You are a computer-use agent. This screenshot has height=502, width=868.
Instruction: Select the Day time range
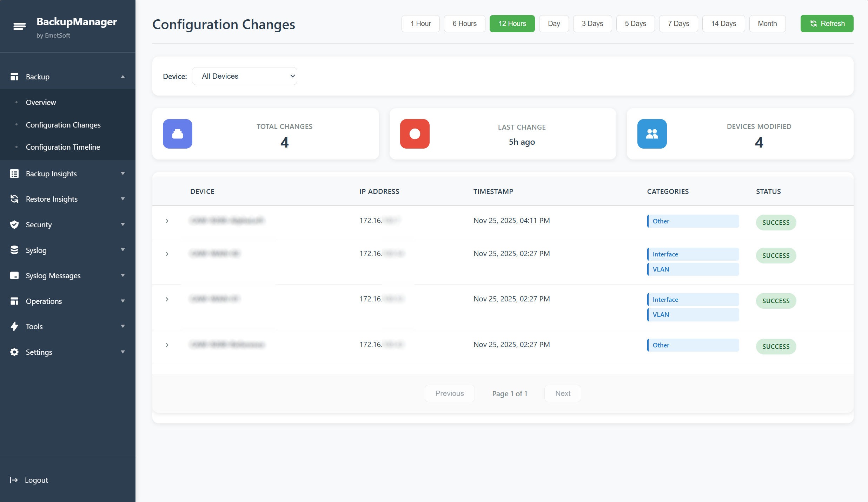pyautogui.click(x=554, y=24)
